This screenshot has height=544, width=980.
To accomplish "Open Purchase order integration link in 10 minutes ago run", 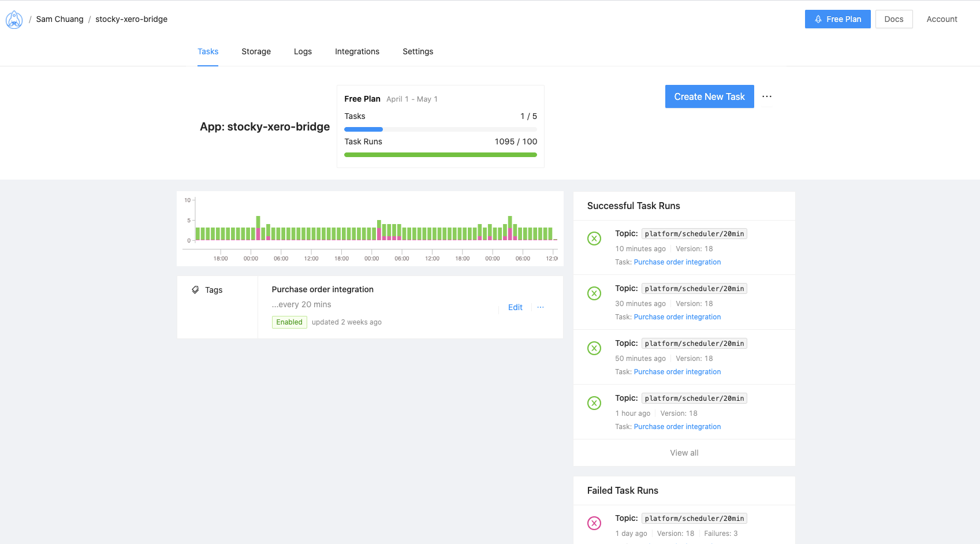I will (677, 262).
